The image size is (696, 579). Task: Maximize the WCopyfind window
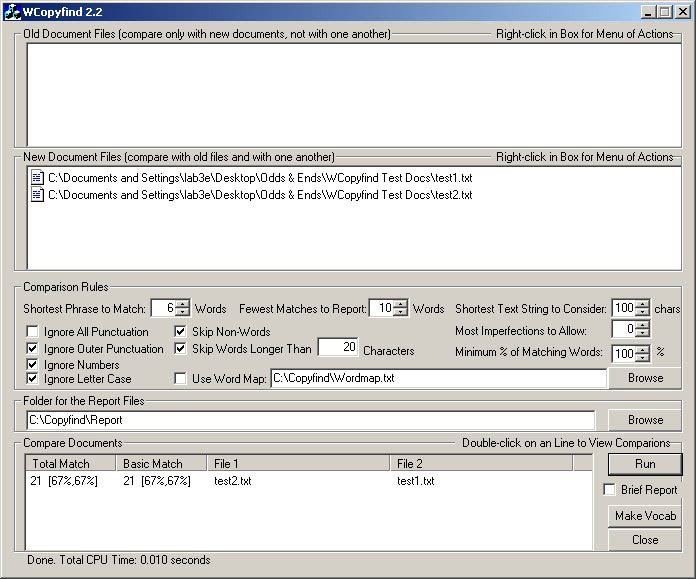[664, 12]
